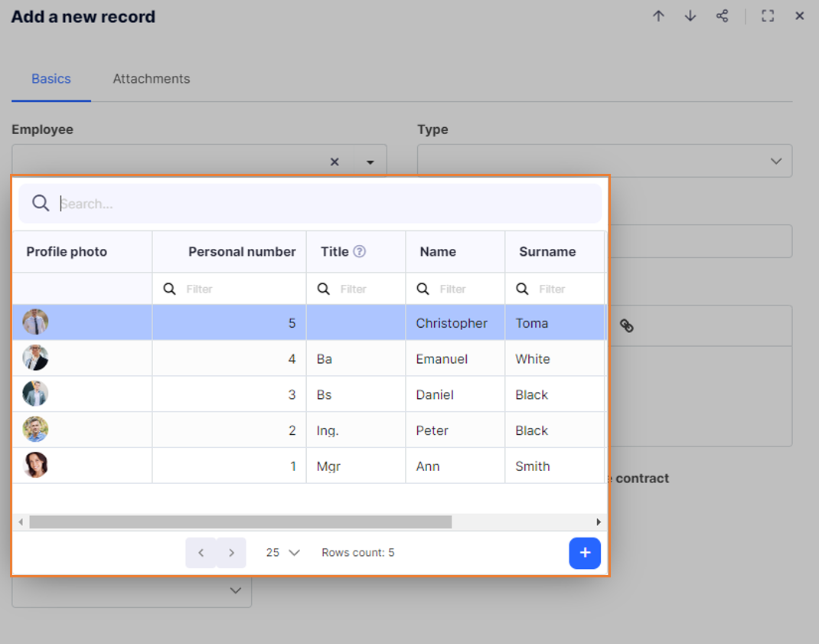Sort by Title column header

coord(356,251)
